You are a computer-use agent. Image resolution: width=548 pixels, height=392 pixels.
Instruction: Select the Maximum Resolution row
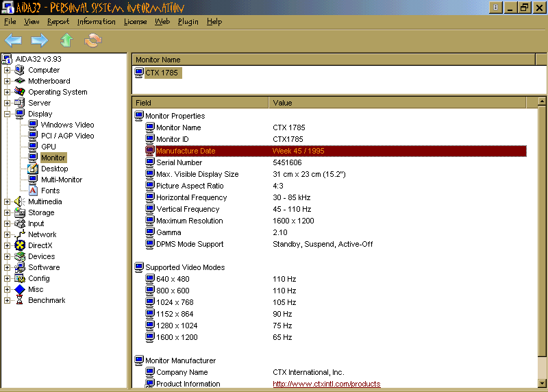[189, 221]
